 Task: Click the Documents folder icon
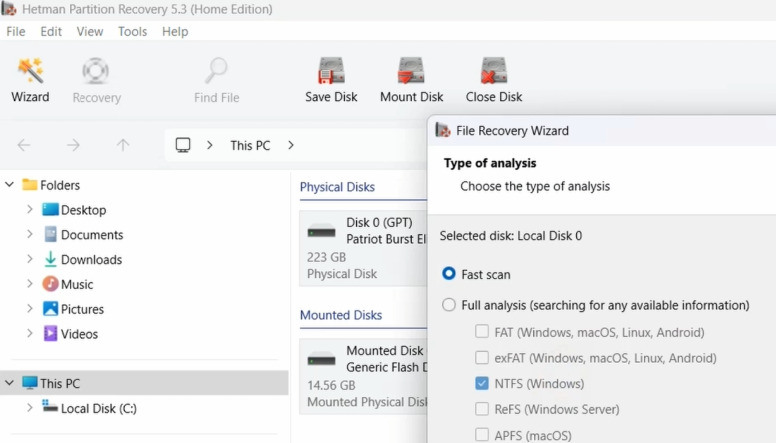[x=50, y=234]
